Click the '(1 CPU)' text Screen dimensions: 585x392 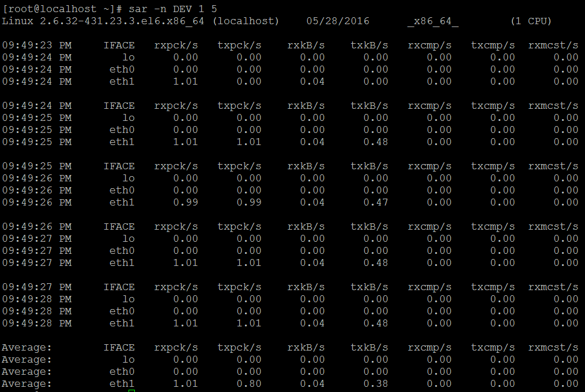click(x=531, y=21)
